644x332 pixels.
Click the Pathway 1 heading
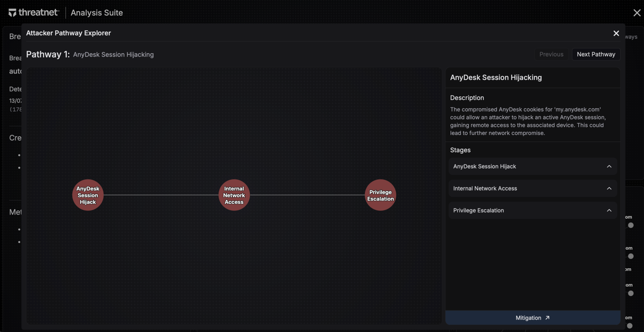click(x=48, y=54)
